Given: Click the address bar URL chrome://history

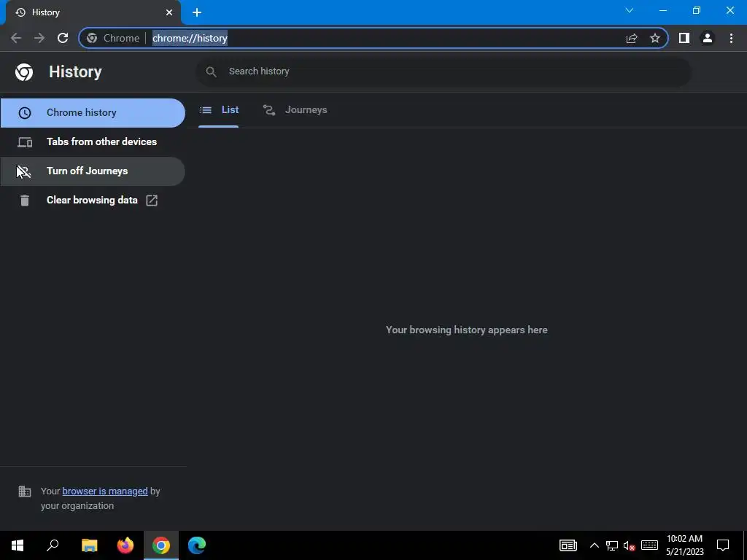Looking at the screenshot, I should (x=190, y=38).
